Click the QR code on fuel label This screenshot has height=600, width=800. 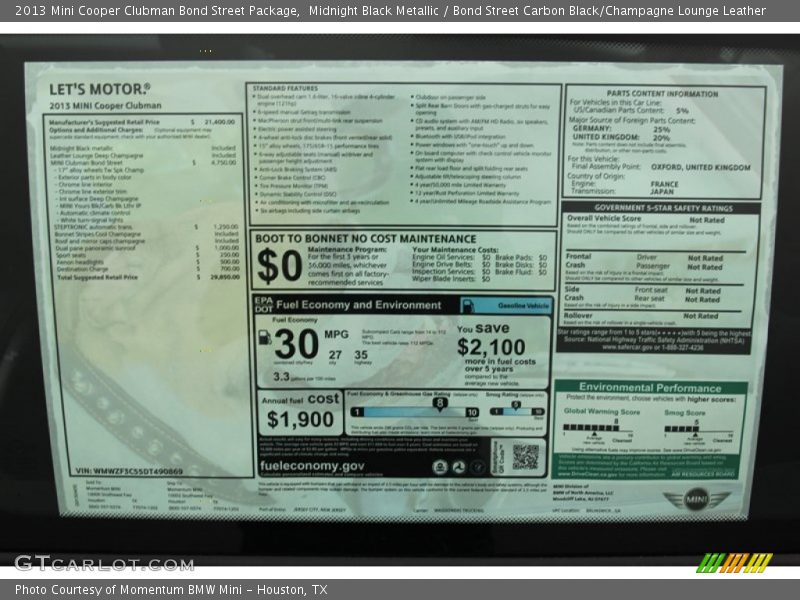coord(526,456)
